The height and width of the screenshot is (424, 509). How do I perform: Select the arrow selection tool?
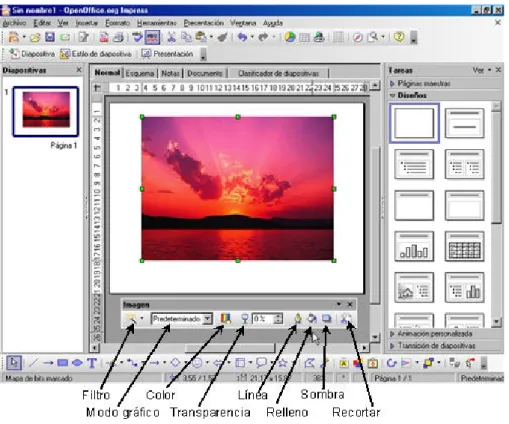14,363
